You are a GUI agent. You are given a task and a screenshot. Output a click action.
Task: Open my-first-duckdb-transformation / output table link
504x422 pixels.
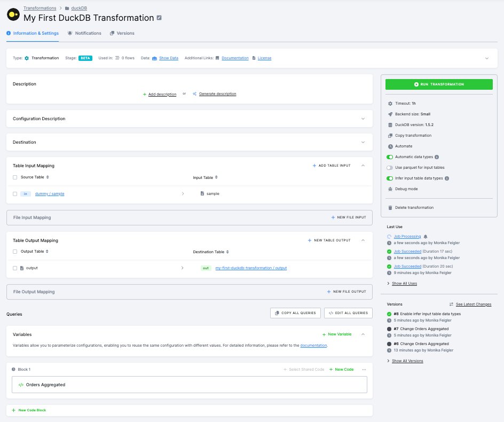(251, 268)
